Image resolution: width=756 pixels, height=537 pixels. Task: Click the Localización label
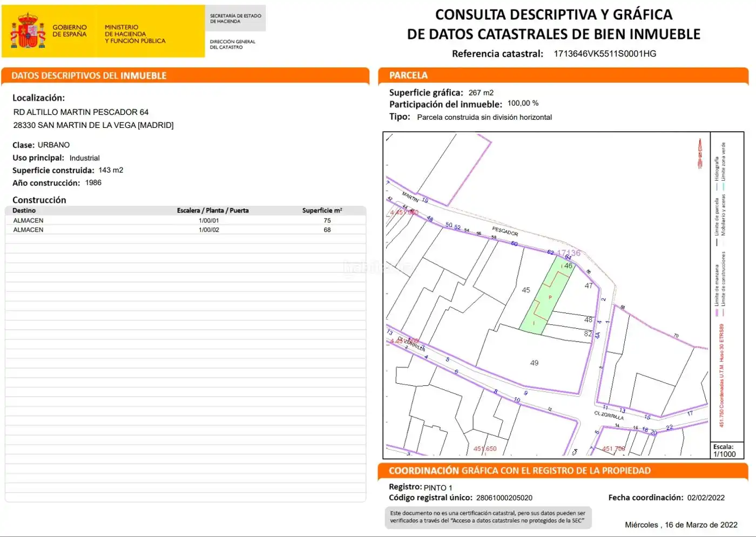click(x=38, y=98)
